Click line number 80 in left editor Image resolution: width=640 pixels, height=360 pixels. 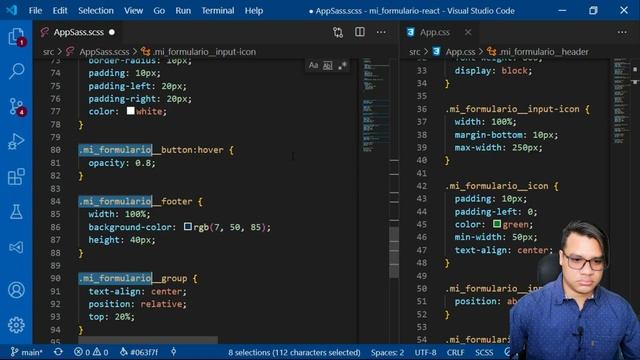point(56,150)
